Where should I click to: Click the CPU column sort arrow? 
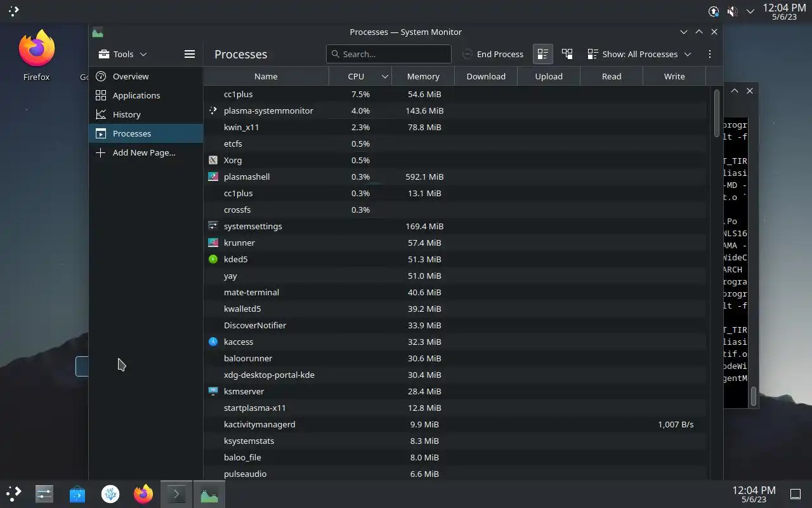384,76
